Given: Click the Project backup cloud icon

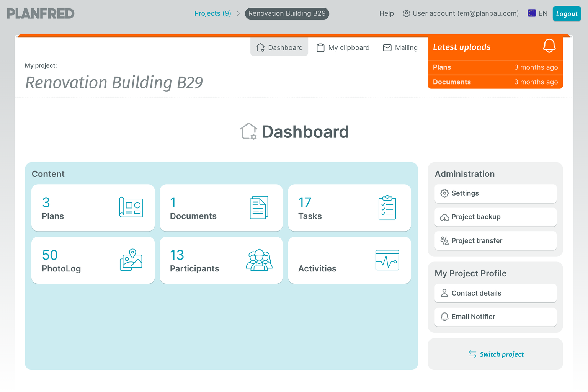Looking at the screenshot, I should (444, 217).
